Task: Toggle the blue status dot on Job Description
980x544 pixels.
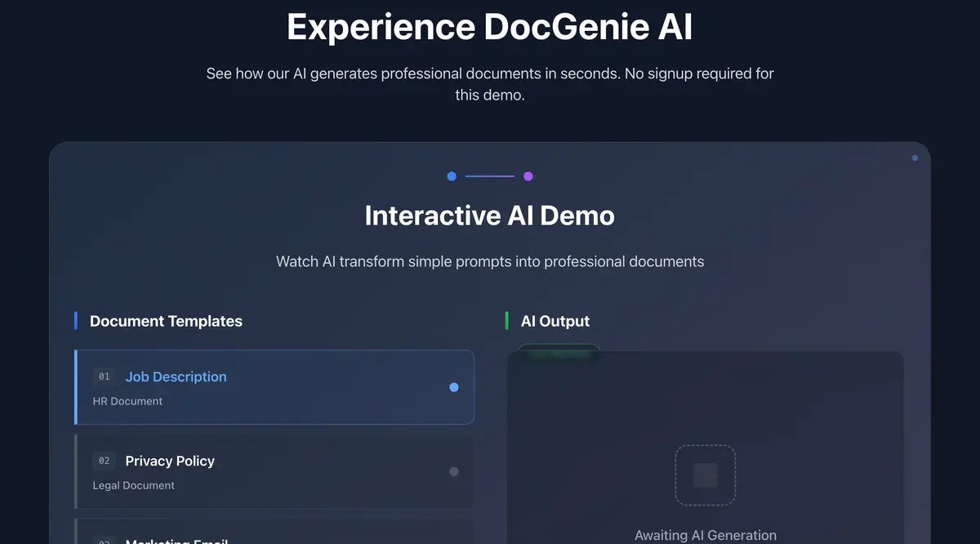Action: point(454,387)
